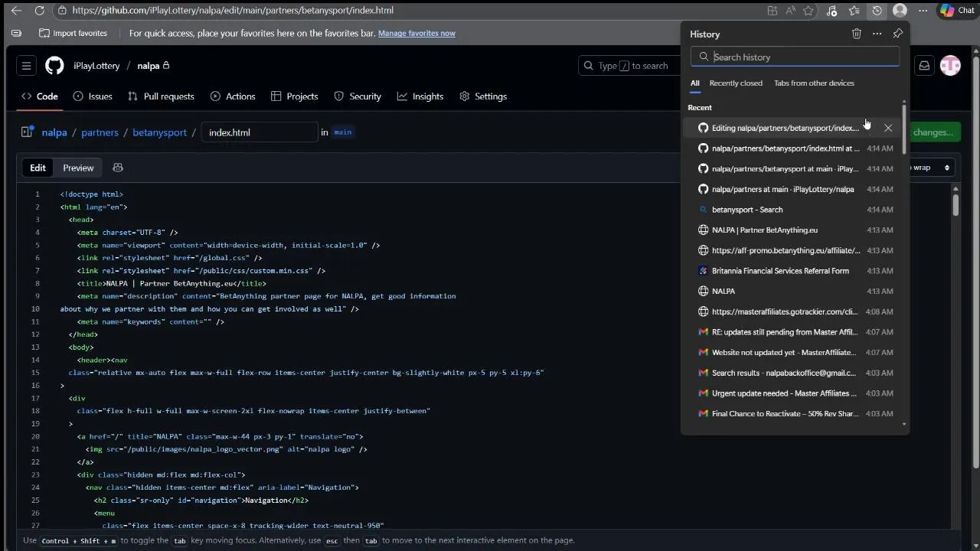Open history entry Urgent update needed - Master Affiliates
Screen dimensions: 980x551
point(793,393)
